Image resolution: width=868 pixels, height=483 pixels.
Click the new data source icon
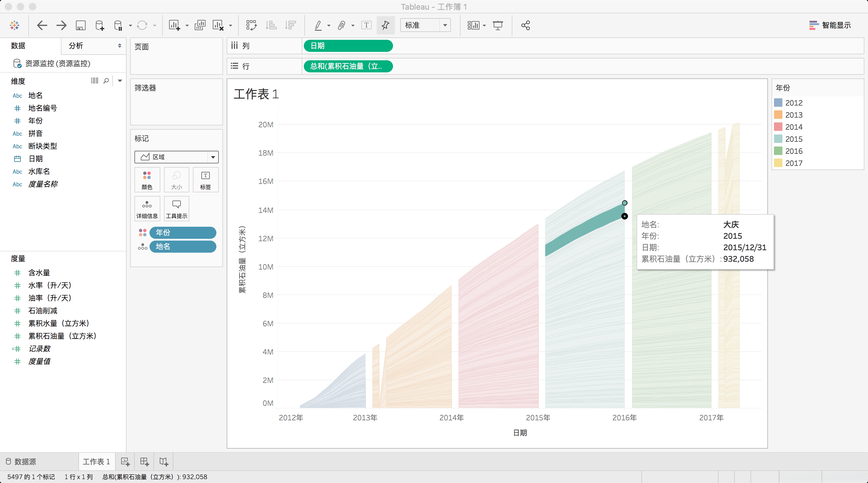[x=100, y=25]
